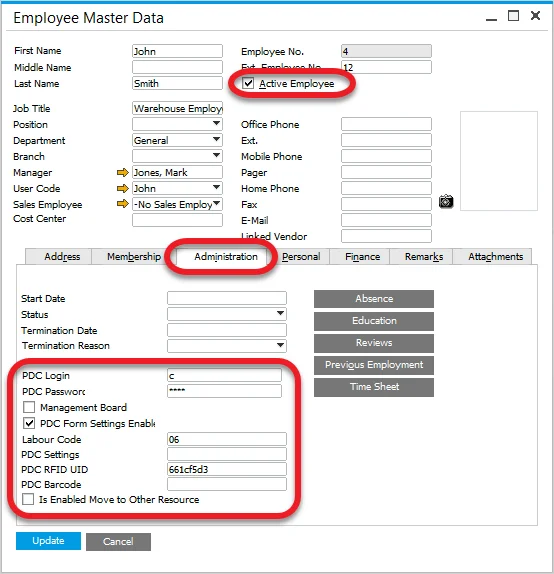Click the PDC Login field

point(224,375)
